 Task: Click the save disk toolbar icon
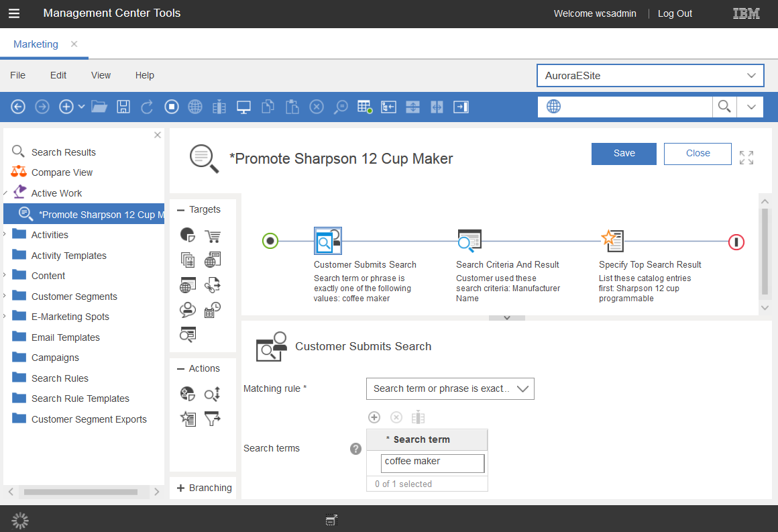[123, 107]
